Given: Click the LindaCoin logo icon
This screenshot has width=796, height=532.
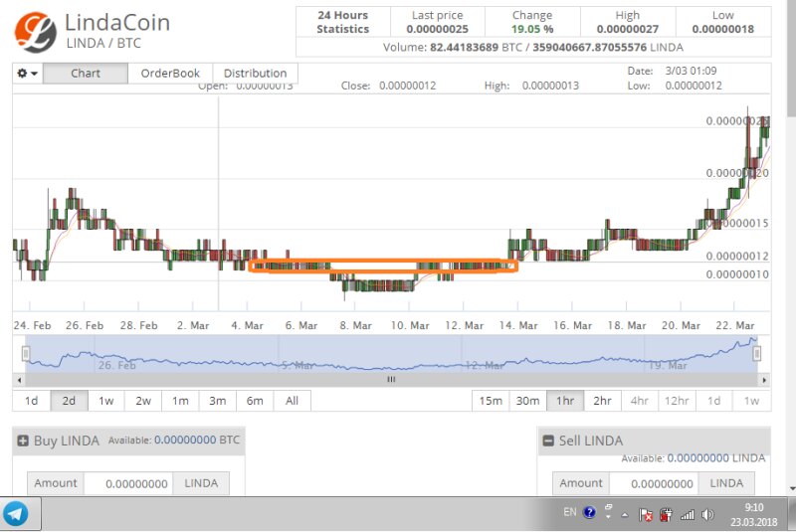Looking at the screenshot, I should point(35,32).
